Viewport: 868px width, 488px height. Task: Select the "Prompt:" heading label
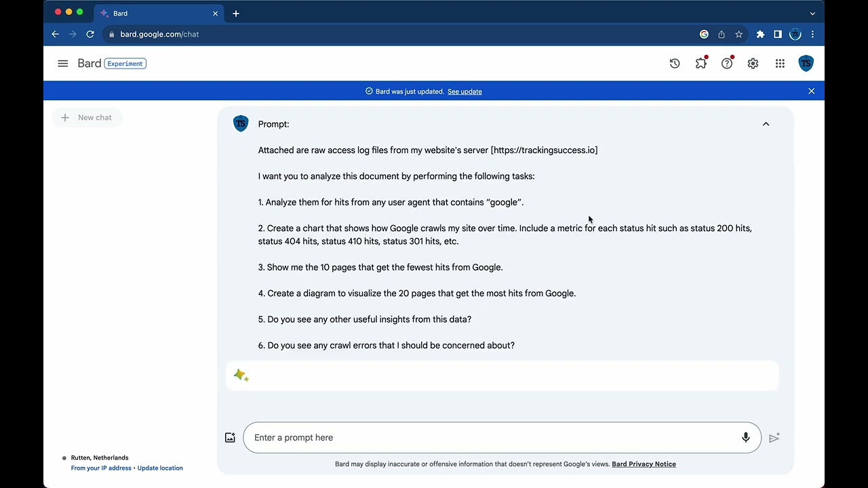[x=273, y=124]
